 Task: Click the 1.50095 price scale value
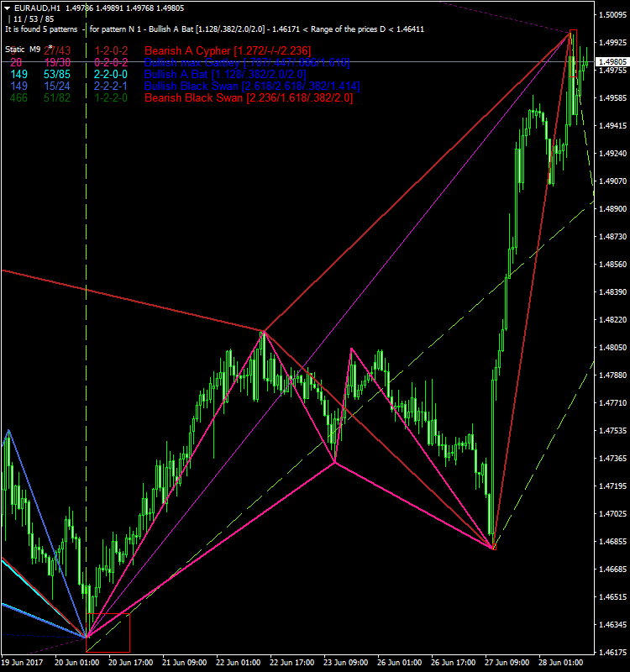pos(612,15)
